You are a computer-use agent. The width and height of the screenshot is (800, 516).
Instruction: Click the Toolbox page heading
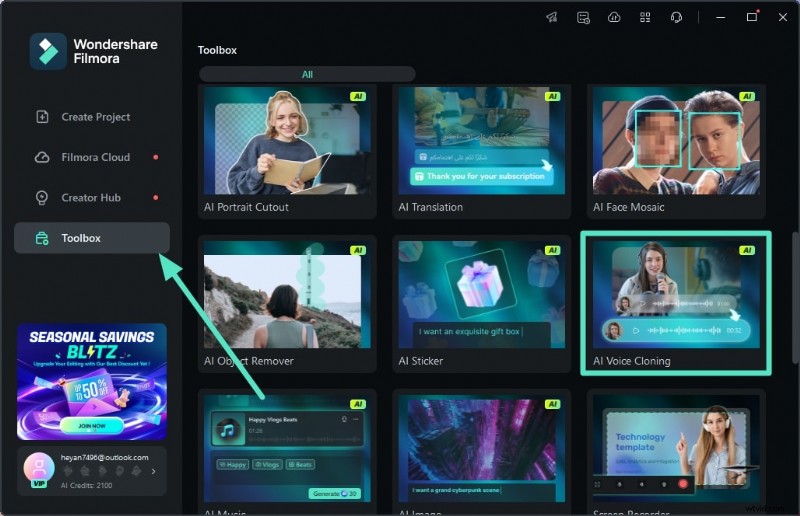point(217,50)
